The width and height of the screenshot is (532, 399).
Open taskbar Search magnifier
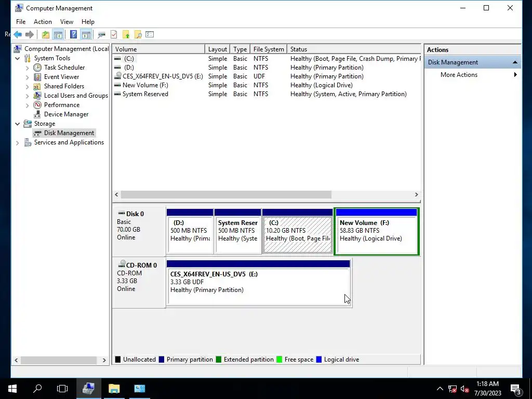tap(37, 389)
